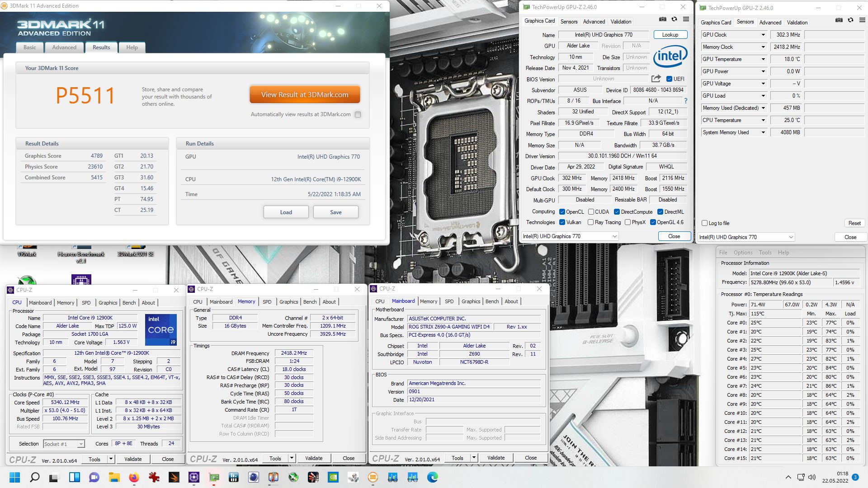
Task: Click the BIOS export share icon in GPU-Z
Action: click(656, 79)
